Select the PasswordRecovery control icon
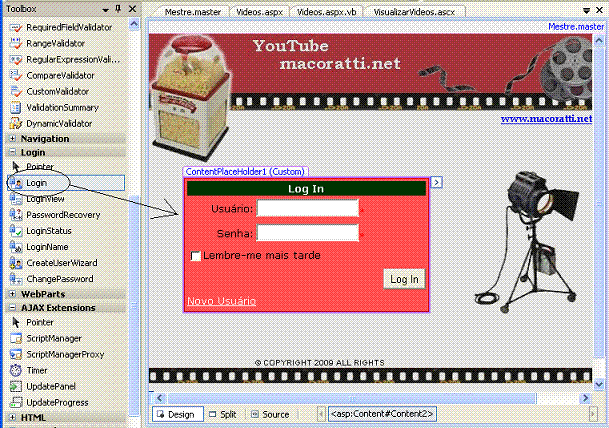 click(x=16, y=215)
